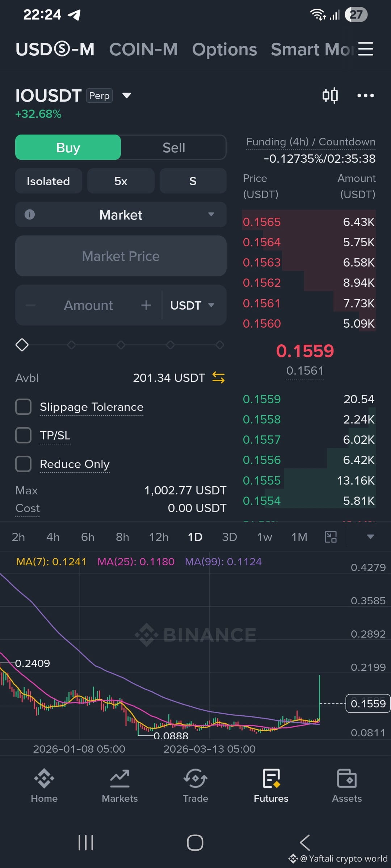The image size is (391, 868).
Task: Open the hamburger menu icon
Action: (x=366, y=49)
